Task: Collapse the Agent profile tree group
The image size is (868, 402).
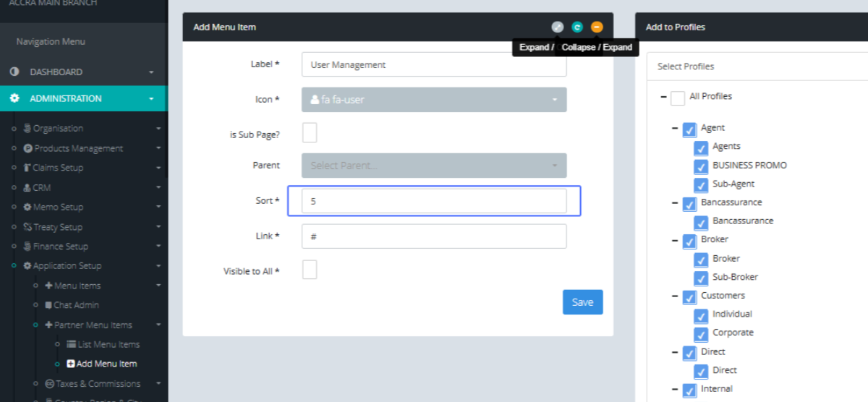Action: click(675, 128)
